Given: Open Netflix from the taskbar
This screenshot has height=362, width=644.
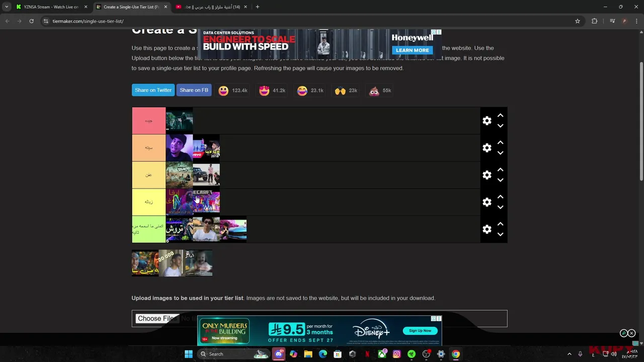Looking at the screenshot, I should tap(367, 354).
